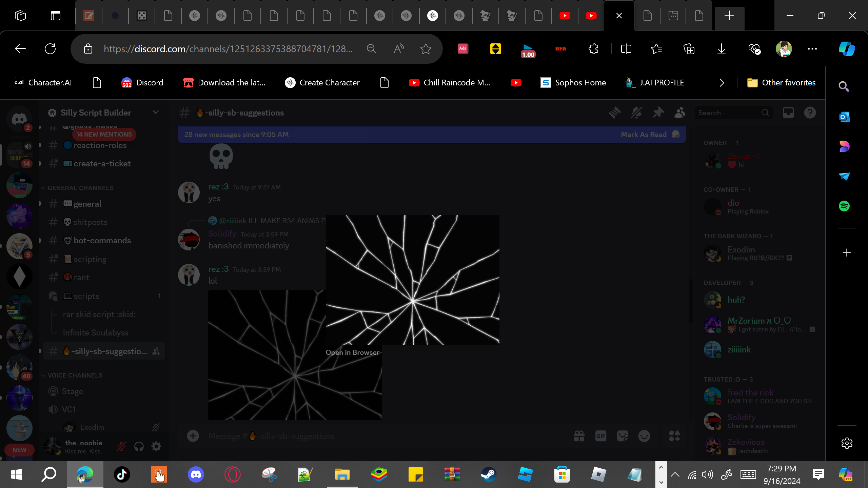Click Open in Browser link
The width and height of the screenshot is (868, 488).
[353, 352]
